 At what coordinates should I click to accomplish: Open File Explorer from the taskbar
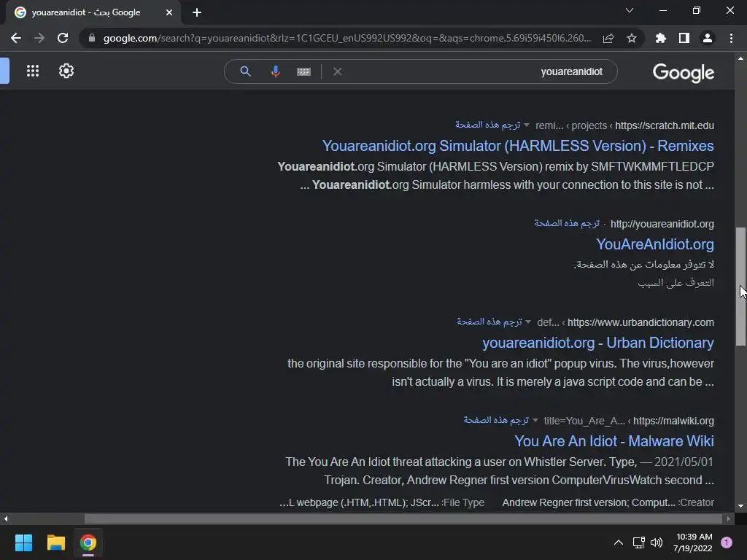(55, 542)
